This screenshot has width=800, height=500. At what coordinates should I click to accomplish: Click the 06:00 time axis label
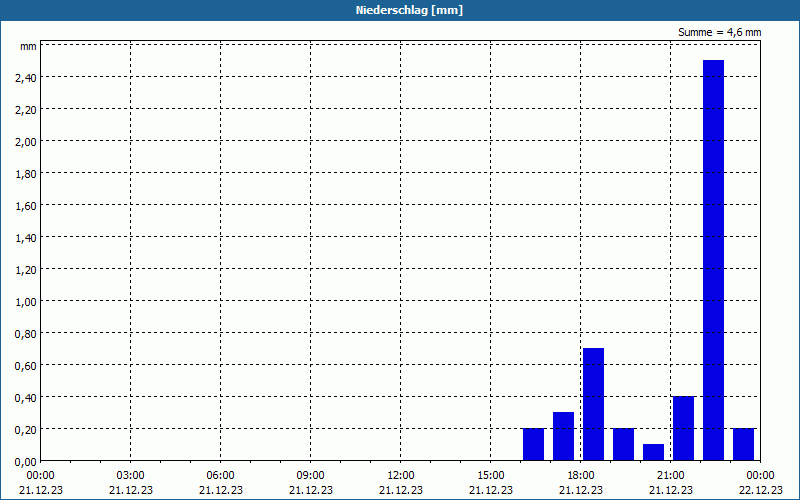220,476
